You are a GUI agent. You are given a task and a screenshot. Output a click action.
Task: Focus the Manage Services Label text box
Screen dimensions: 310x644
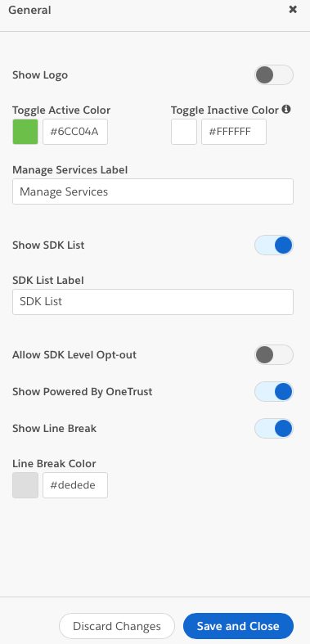pos(153,191)
